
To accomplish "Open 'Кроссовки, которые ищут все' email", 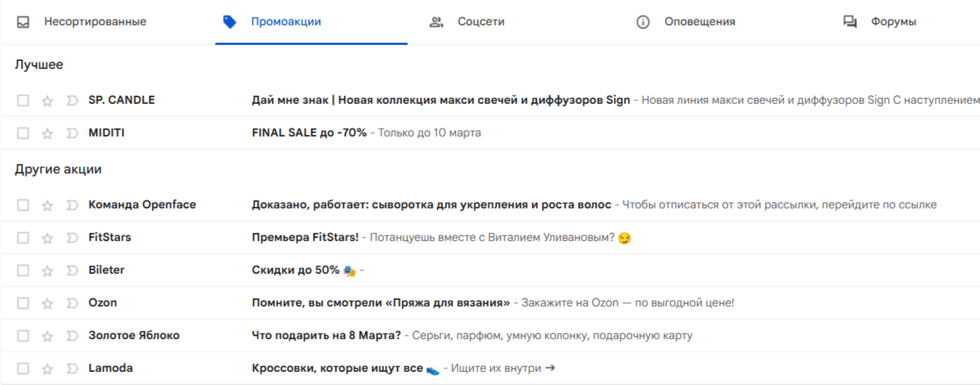I will coord(346,368).
